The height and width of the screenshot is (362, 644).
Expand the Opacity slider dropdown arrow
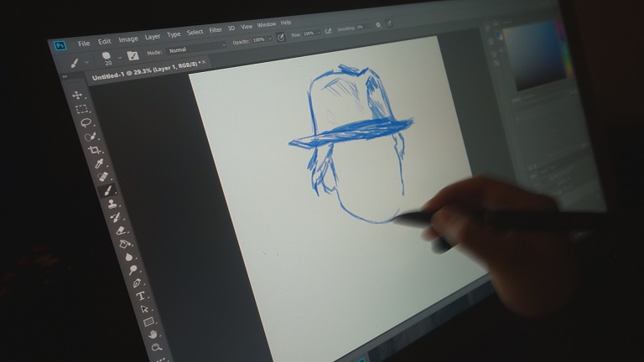[270, 39]
